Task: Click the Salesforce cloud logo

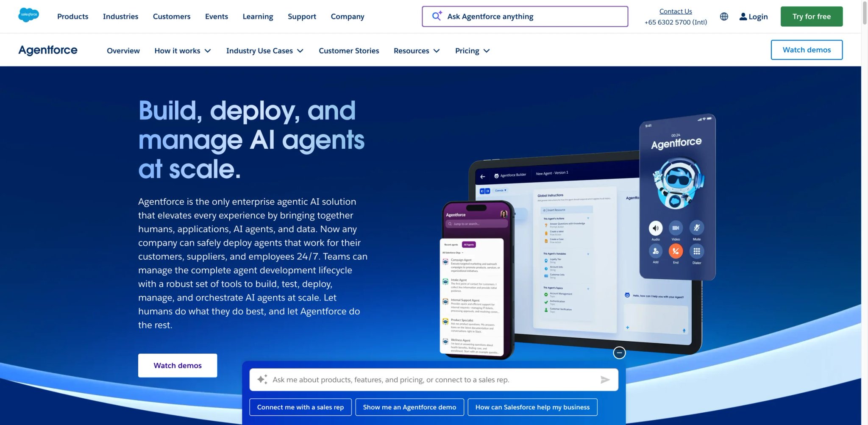Action: (29, 15)
